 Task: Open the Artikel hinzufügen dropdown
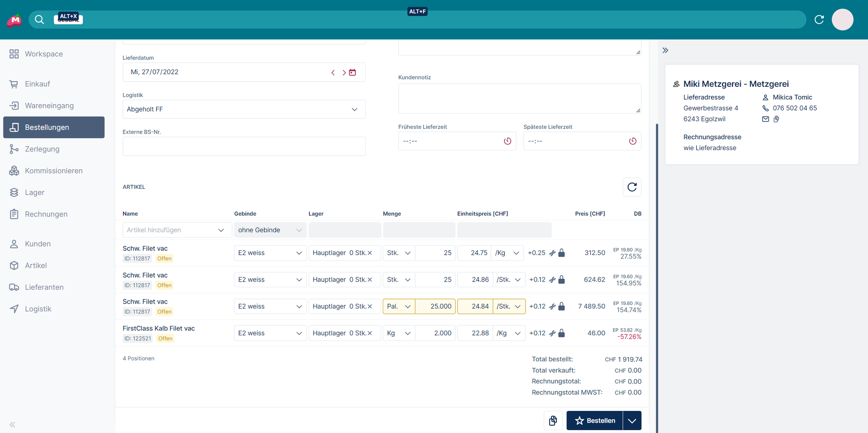pos(221,230)
